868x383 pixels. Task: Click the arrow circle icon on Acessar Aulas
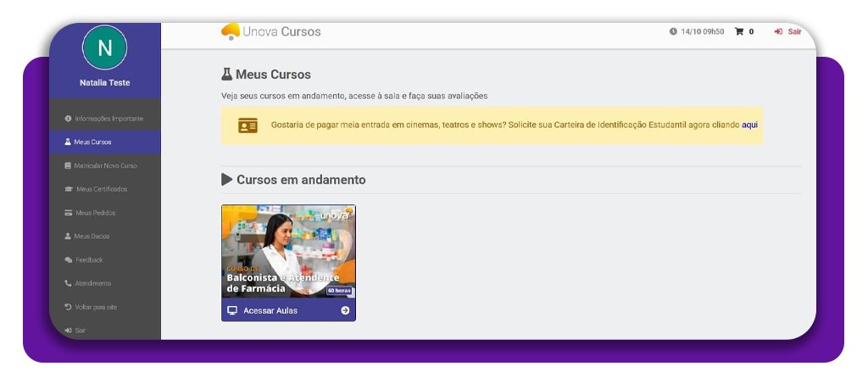[345, 310]
